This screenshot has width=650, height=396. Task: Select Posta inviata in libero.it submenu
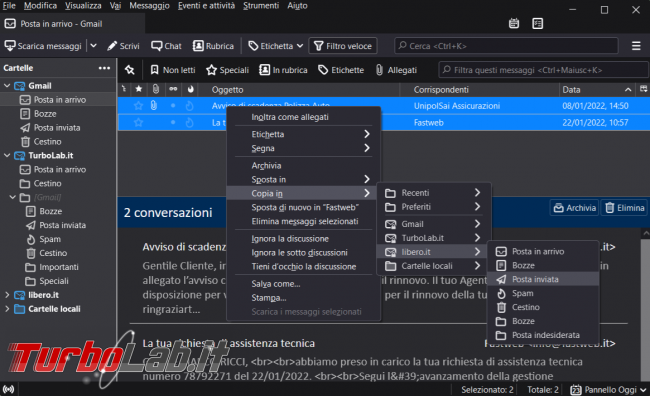click(543, 279)
